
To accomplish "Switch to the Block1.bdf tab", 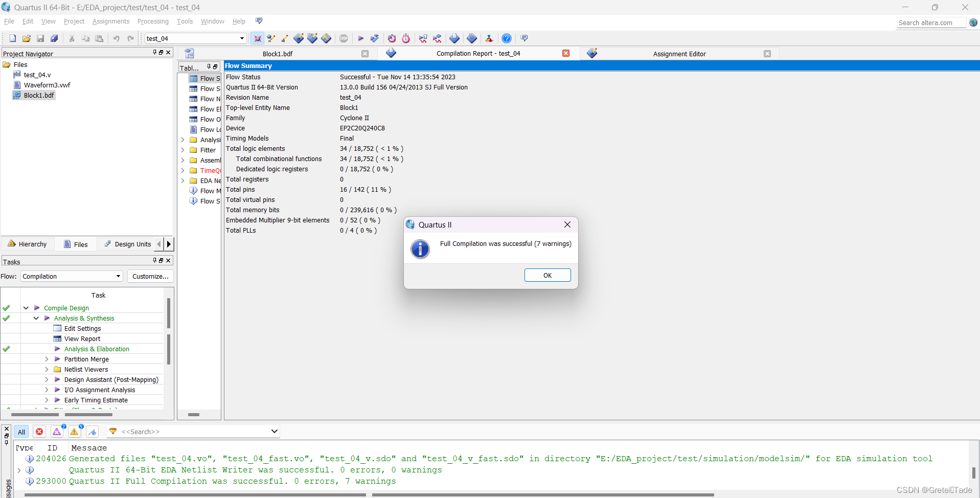I will (278, 54).
